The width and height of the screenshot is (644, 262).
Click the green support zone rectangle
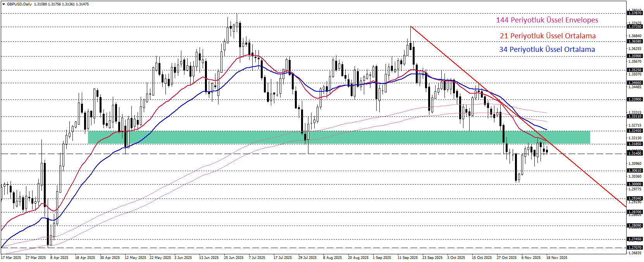pyautogui.click(x=339, y=137)
